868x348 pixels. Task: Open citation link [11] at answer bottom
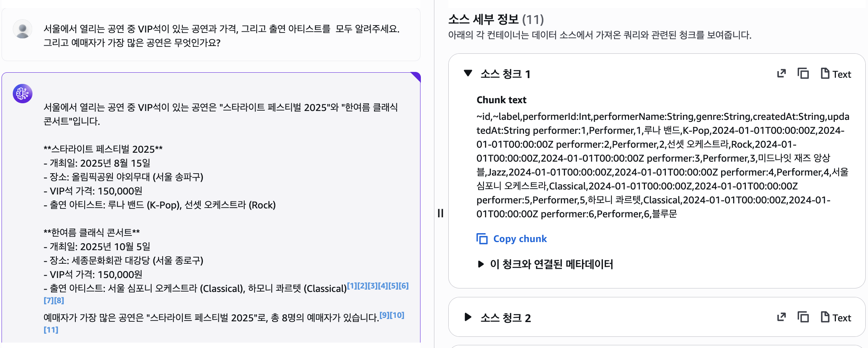pyautogui.click(x=51, y=330)
